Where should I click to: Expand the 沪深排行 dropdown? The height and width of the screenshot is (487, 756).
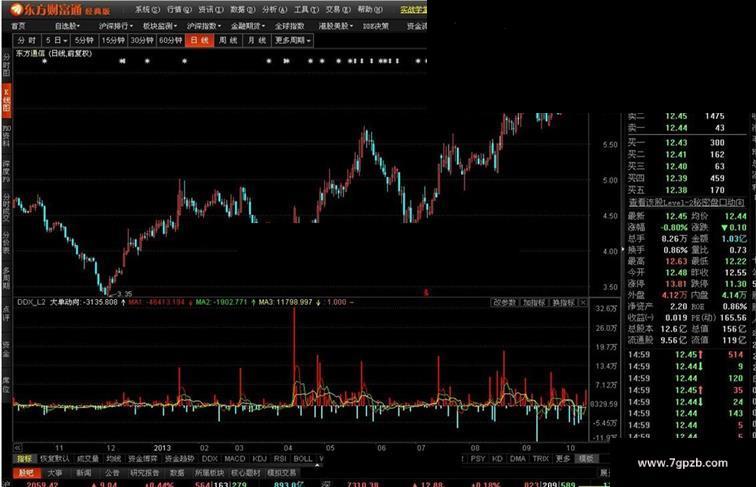tap(115, 26)
